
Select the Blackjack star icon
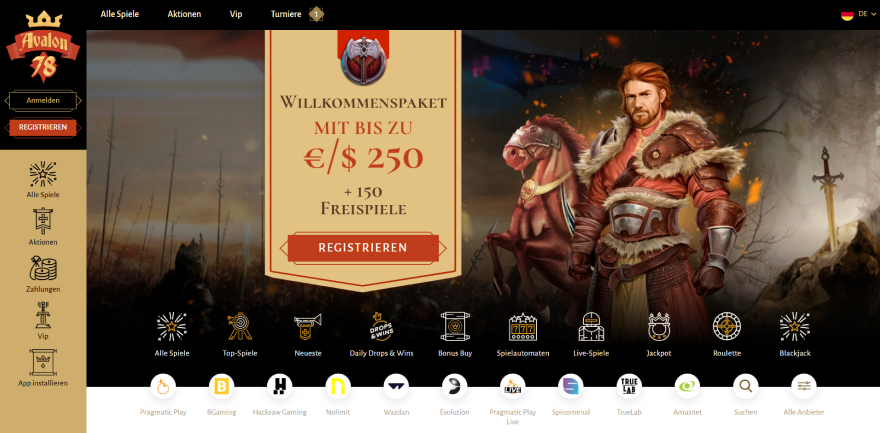(795, 327)
